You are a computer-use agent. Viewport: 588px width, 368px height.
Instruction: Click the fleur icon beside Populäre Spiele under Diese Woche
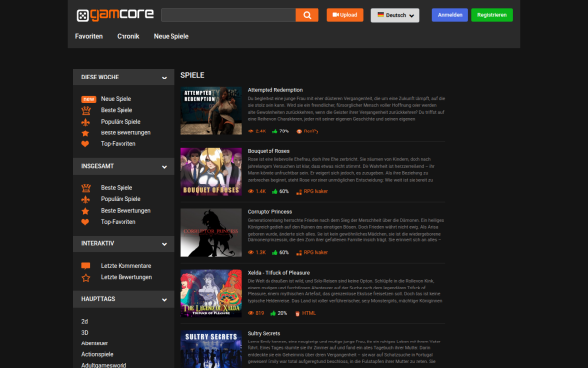click(x=86, y=122)
